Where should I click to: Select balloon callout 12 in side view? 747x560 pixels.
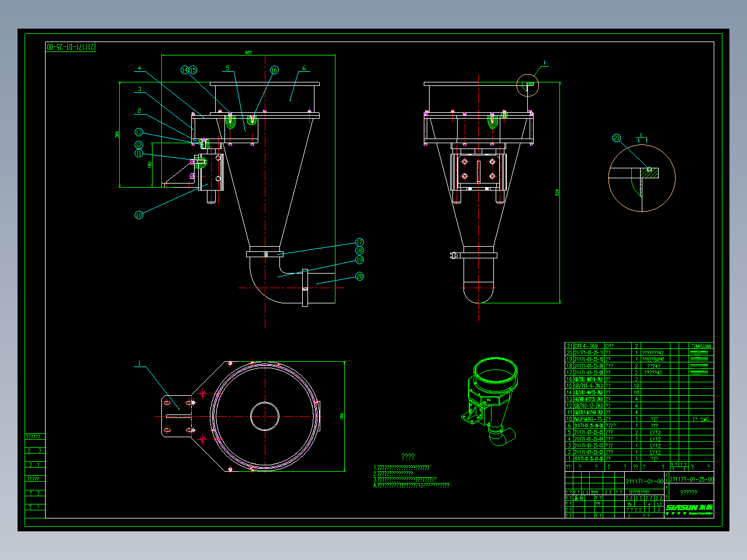pos(139,145)
